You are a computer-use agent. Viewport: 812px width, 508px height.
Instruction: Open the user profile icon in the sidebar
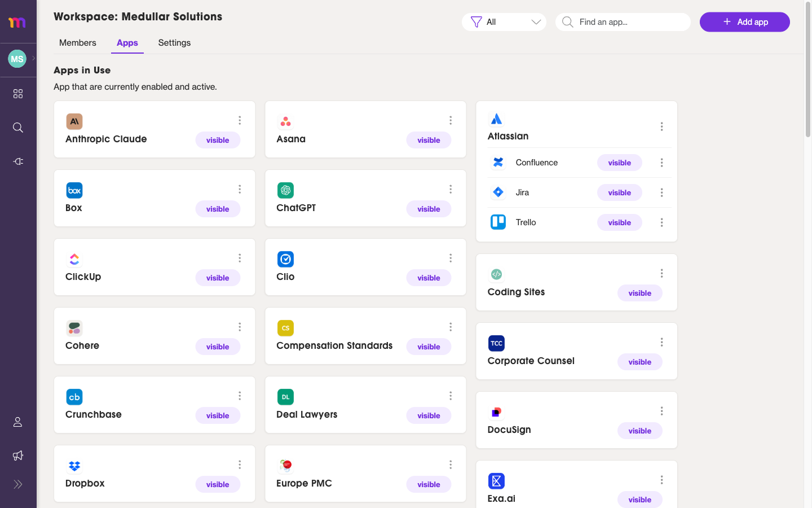pos(18,422)
